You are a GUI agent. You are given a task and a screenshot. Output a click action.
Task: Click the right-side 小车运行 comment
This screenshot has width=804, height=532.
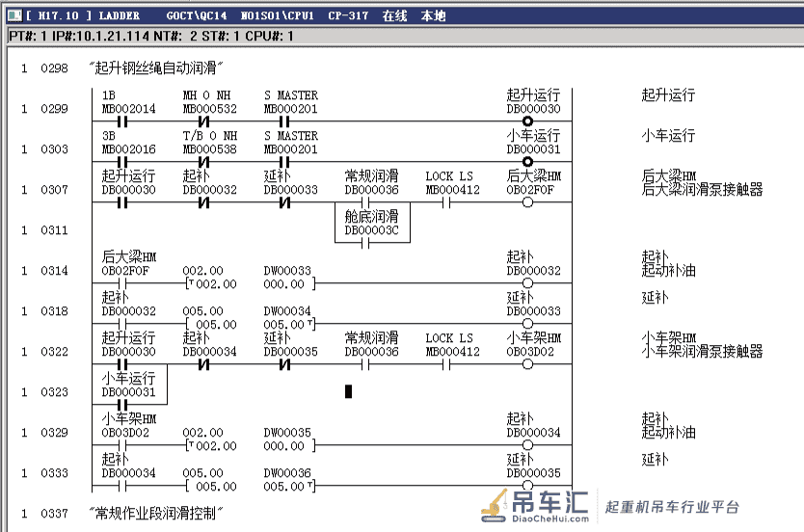click(668, 135)
